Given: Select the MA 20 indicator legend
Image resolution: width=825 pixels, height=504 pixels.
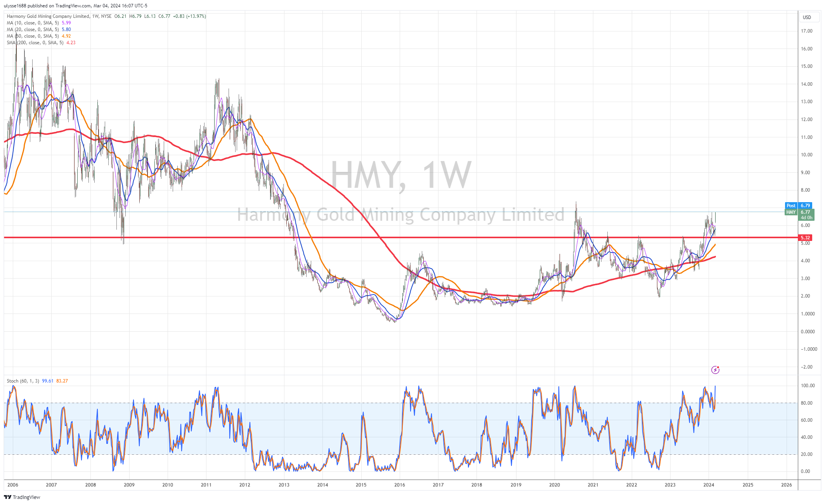Looking at the screenshot, I should pyautogui.click(x=33, y=29).
